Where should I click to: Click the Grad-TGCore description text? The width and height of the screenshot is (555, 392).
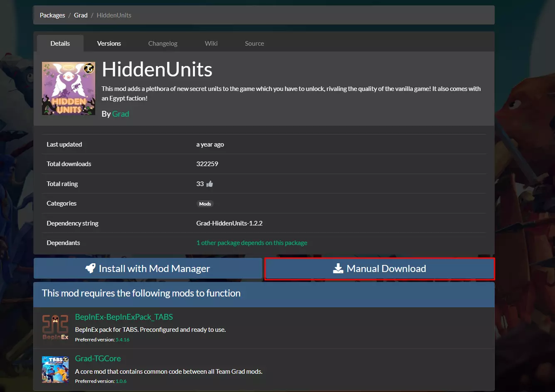tap(169, 371)
